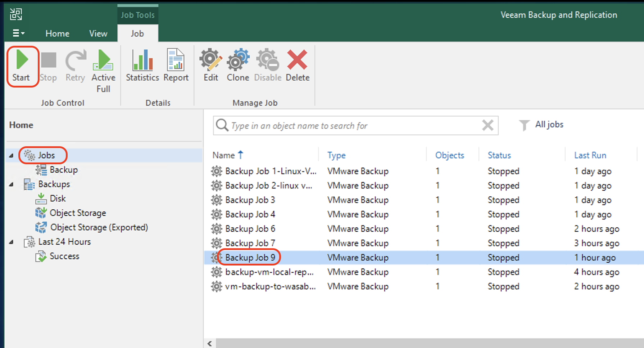Click the horizontal scrollbar track
The height and width of the screenshot is (348, 644).
point(430,343)
